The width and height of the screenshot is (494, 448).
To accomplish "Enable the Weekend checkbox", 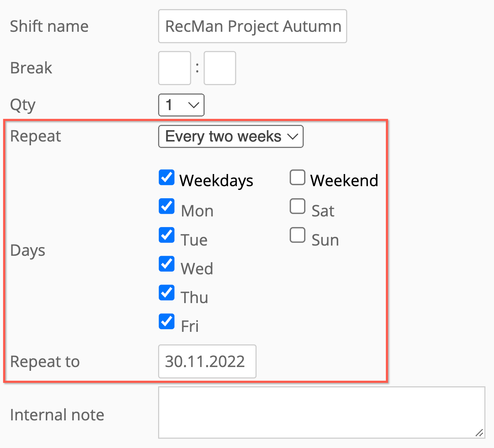I will click(x=297, y=177).
